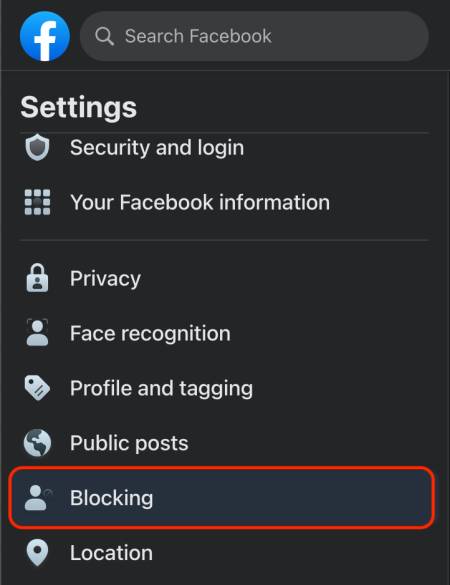Click the search magnifier icon
Image resolution: width=450 pixels, height=585 pixels.
104,36
